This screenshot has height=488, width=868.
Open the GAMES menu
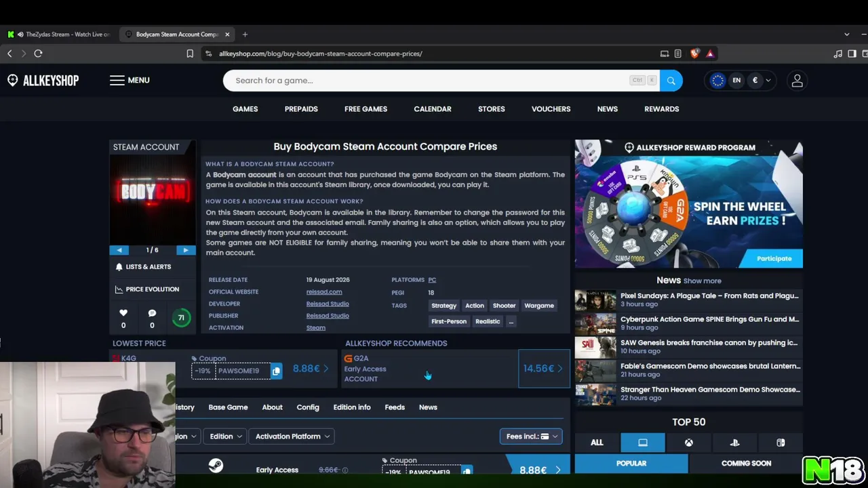(x=245, y=109)
